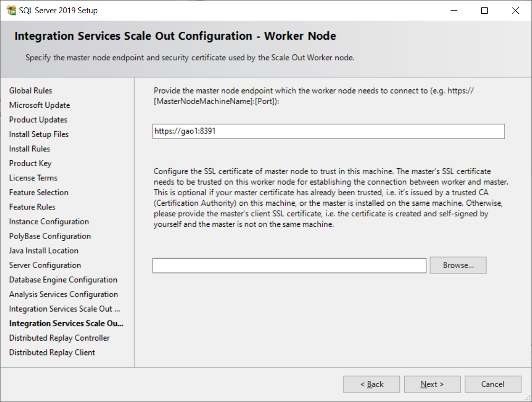This screenshot has height=402, width=532.
Task: Go to PolyBase Configuration
Action: click(x=50, y=236)
